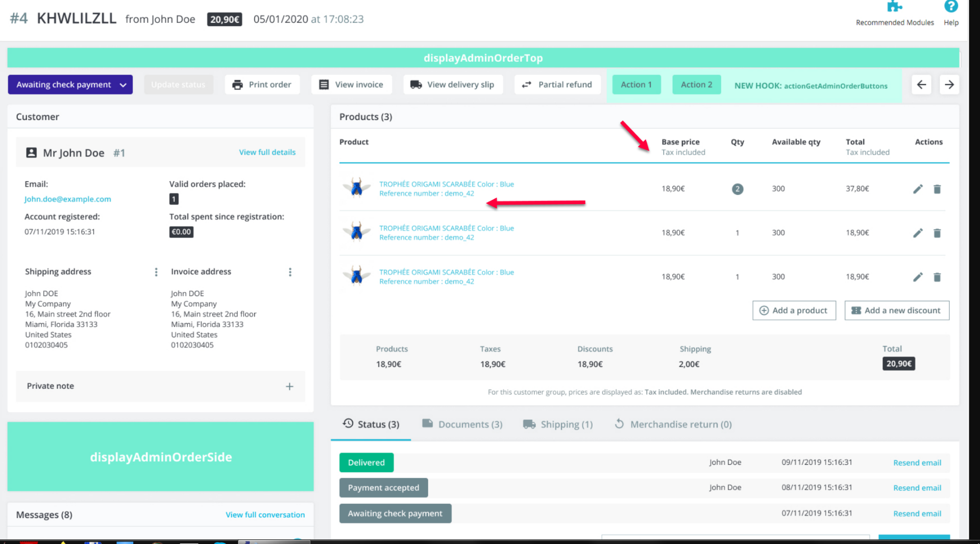This screenshot has height=544, width=980.
Task: Expand the Awaiting check payment status dropdown
Action: [70, 85]
